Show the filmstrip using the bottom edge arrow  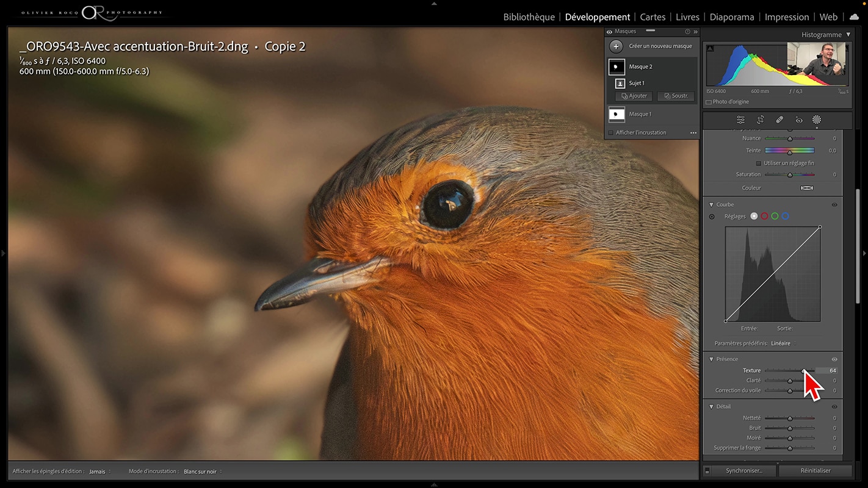tap(434, 485)
